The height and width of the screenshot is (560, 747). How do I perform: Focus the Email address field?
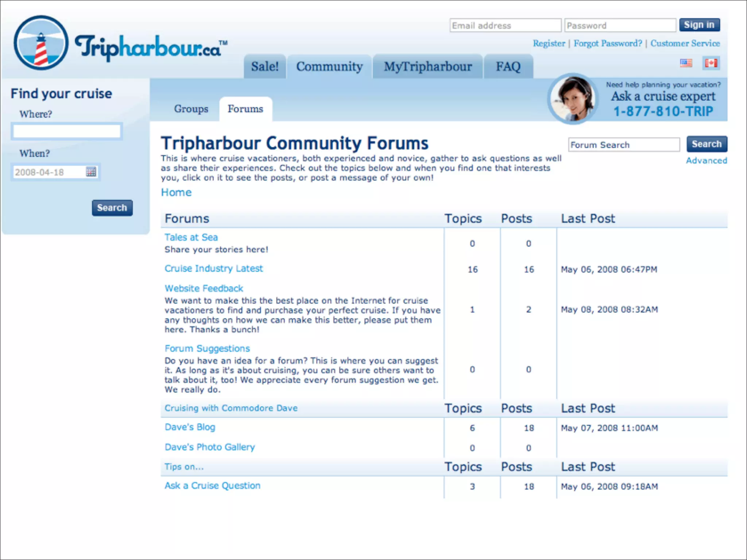point(505,26)
